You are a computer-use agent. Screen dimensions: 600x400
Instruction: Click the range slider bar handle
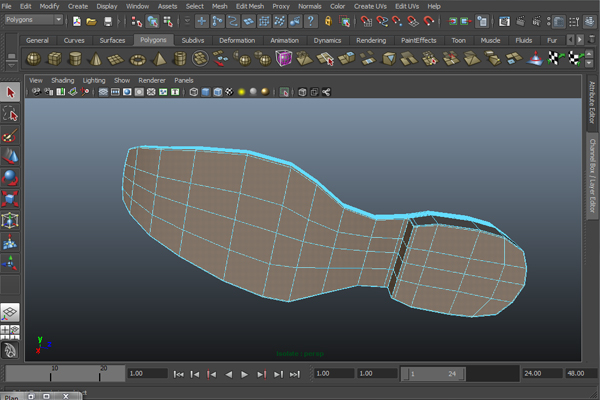coord(433,374)
